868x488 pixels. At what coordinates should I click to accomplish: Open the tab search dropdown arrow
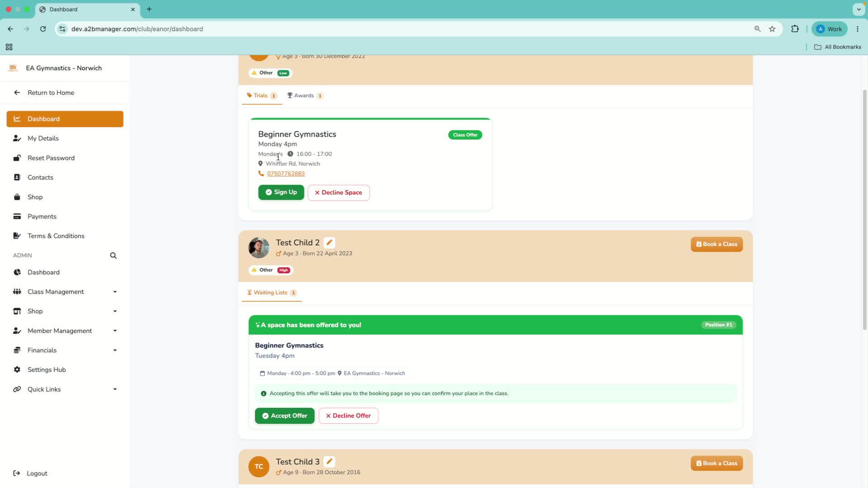coord(859,9)
